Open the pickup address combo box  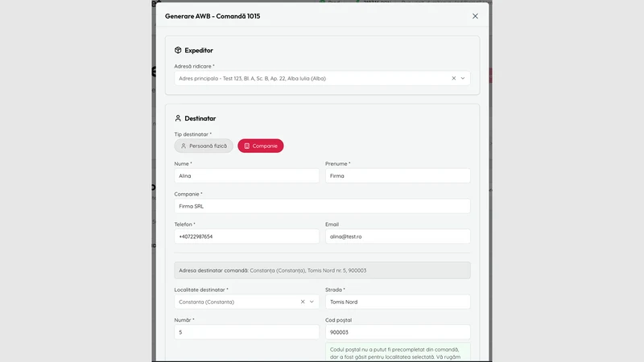click(x=322, y=78)
